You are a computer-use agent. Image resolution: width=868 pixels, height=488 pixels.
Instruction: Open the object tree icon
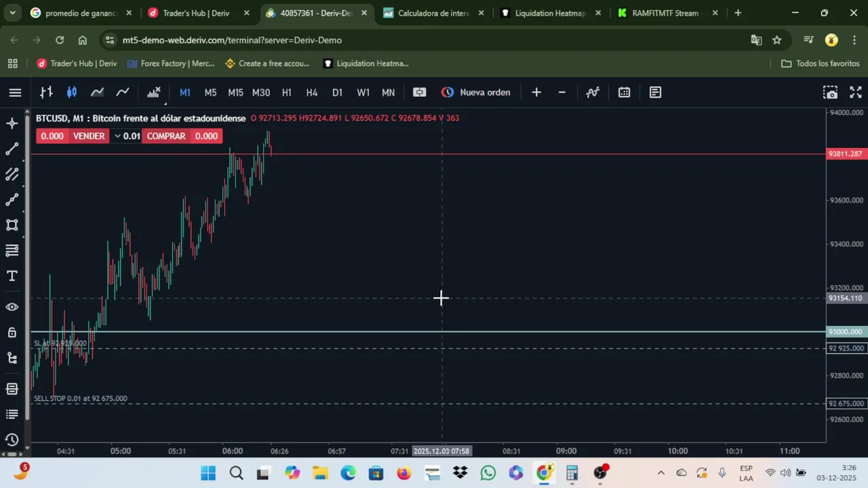12,358
